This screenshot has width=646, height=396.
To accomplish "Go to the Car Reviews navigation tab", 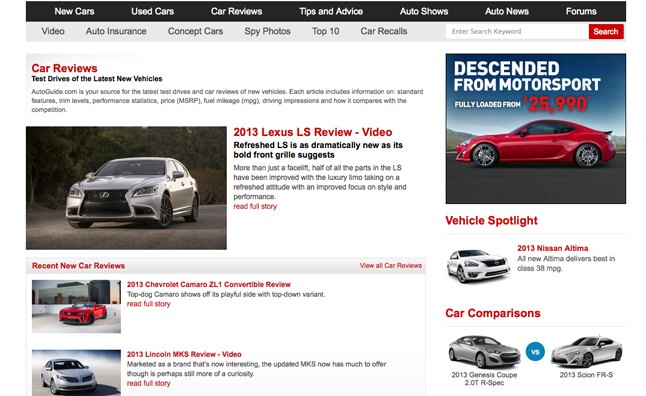I will (x=236, y=12).
